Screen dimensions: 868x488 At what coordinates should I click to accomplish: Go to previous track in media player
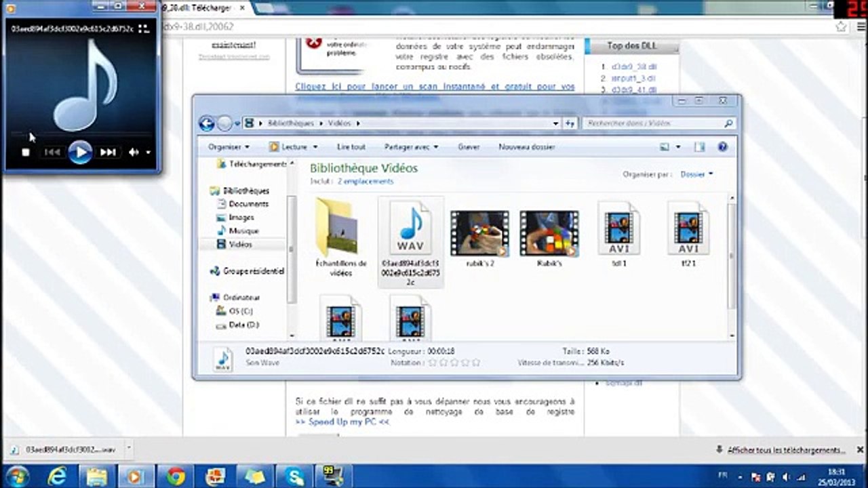coord(52,152)
